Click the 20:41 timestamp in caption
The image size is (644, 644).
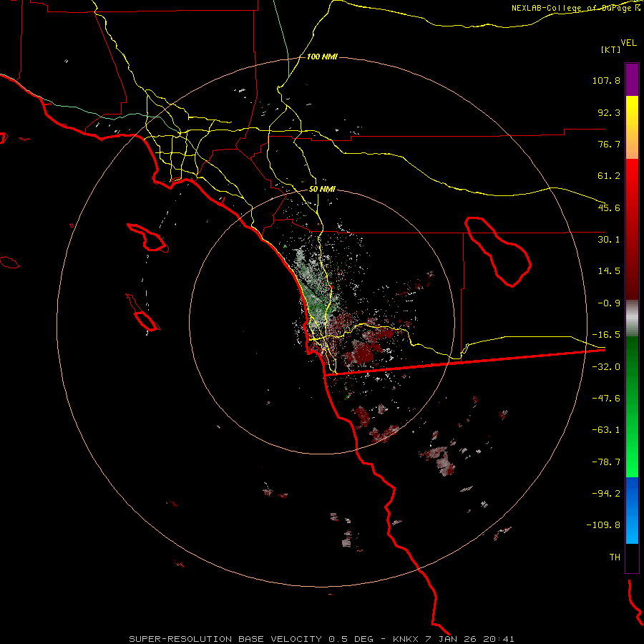click(x=499, y=639)
